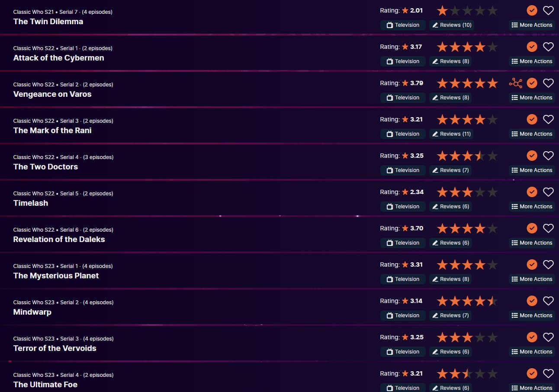Favorite The Ultimate Foe heart icon

point(548,373)
